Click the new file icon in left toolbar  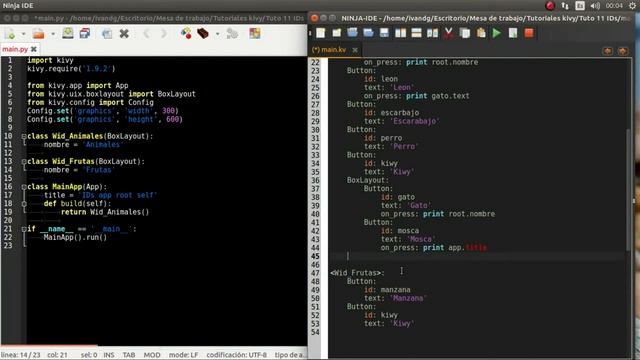(10, 33)
